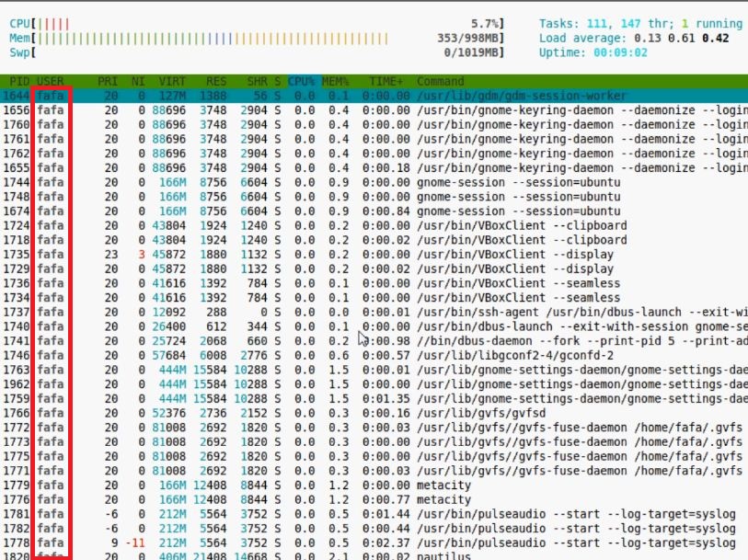Click the 353/998MB memory value
The height and width of the screenshot is (560, 748).
point(467,38)
